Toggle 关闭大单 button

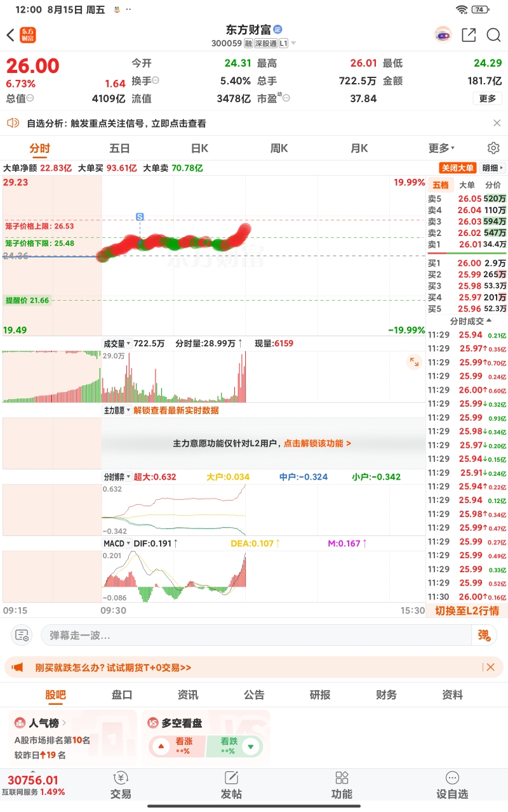[x=458, y=168]
